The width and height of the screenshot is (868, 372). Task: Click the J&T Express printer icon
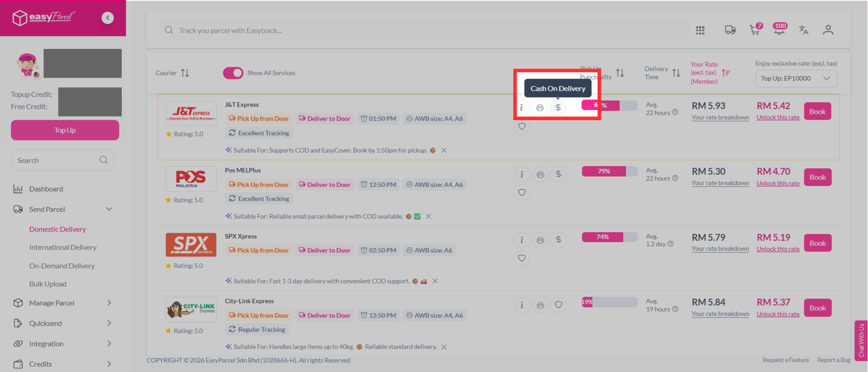tap(540, 108)
